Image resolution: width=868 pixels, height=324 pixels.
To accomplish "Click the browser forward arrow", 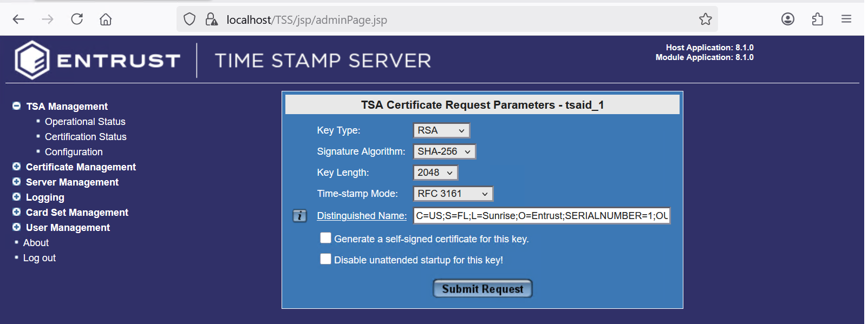I will (48, 19).
